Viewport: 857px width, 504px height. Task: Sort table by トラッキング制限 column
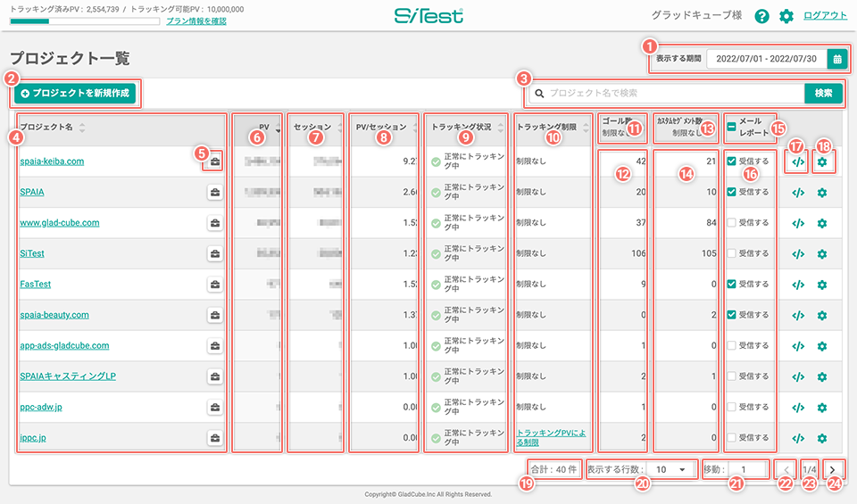tap(586, 128)
